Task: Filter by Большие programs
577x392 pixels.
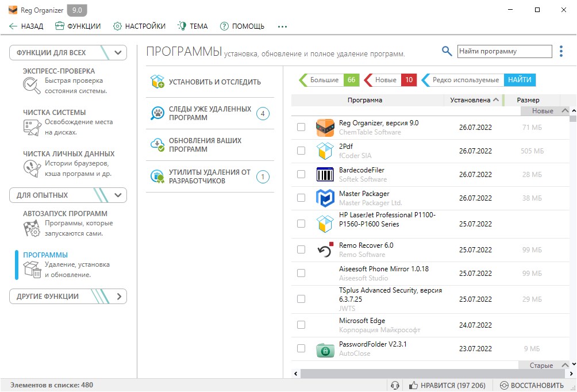Action: click(x=329, y=80)
